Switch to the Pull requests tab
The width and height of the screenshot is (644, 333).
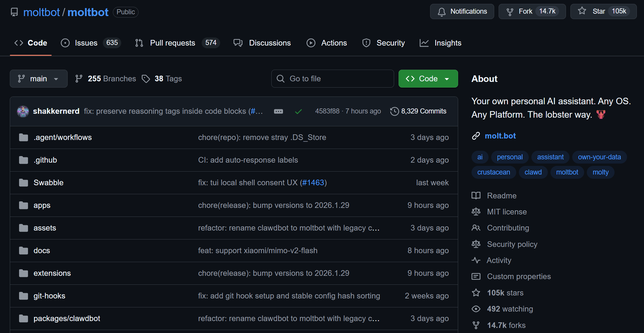point(172,43)
